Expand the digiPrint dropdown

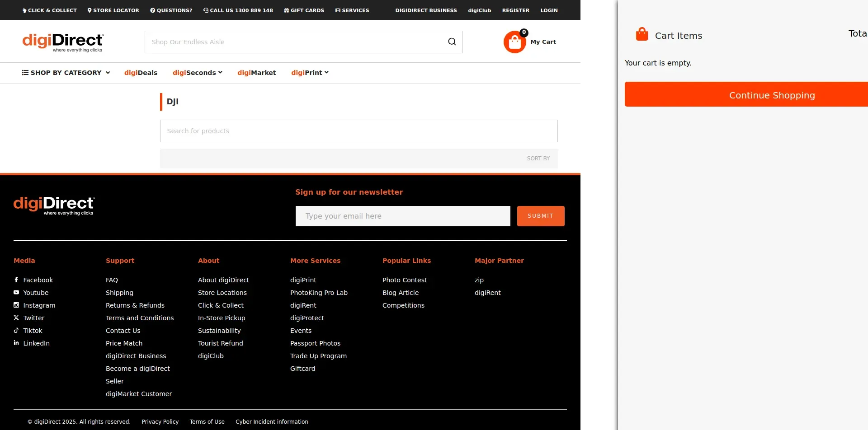pos(310,73)
